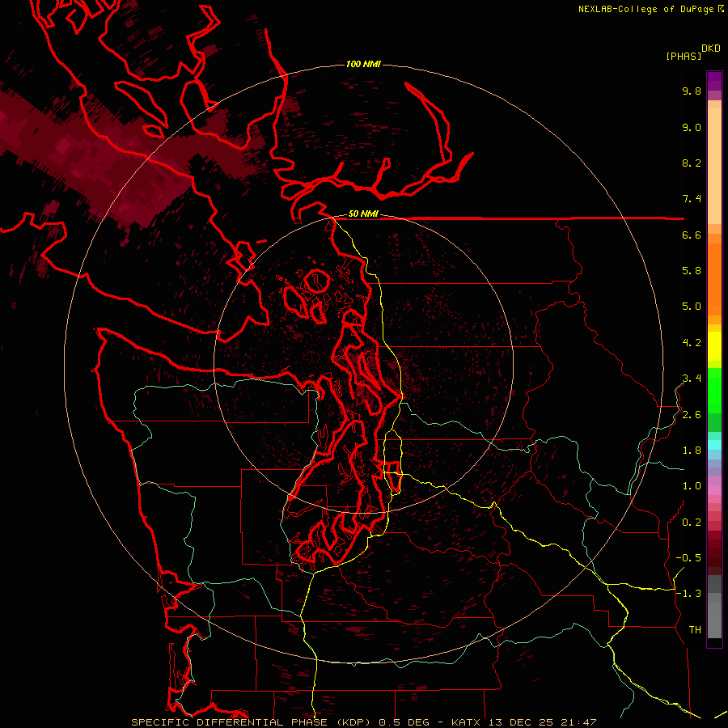Click the 9.0 value on color scale

pyautogui.click(x=692, y=127)
